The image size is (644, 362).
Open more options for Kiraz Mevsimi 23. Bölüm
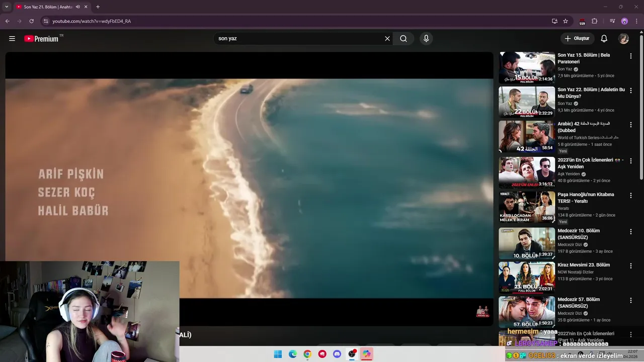(631, 265)
